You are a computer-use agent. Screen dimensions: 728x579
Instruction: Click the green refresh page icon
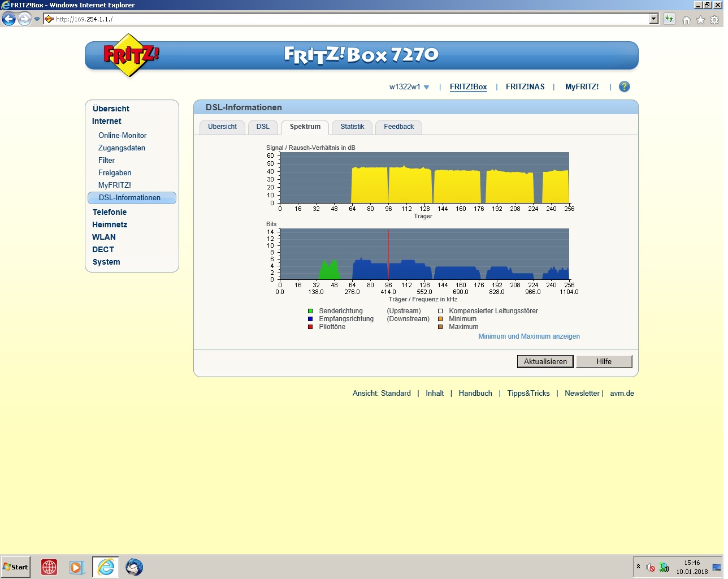(669, 19)
